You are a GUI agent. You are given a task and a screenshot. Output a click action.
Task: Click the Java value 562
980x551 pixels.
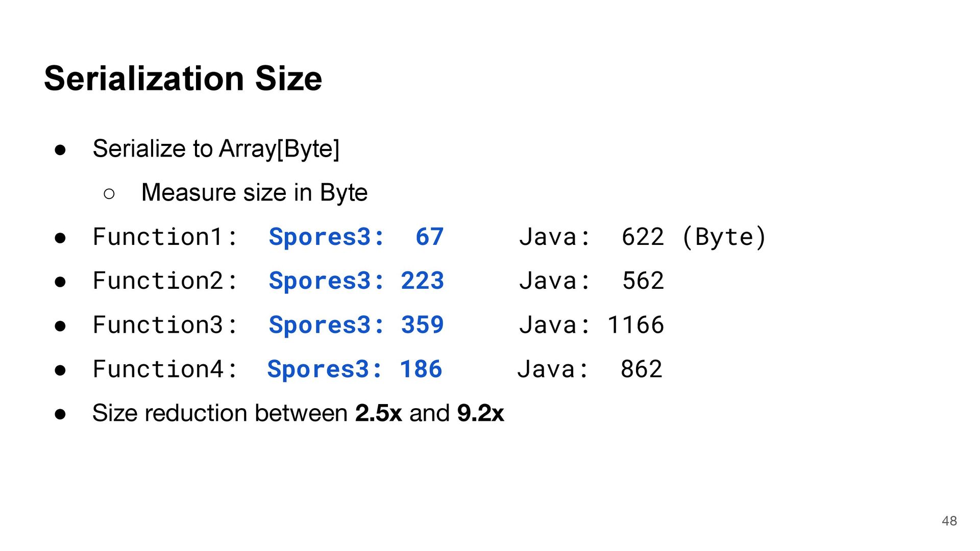click(643, 281)
